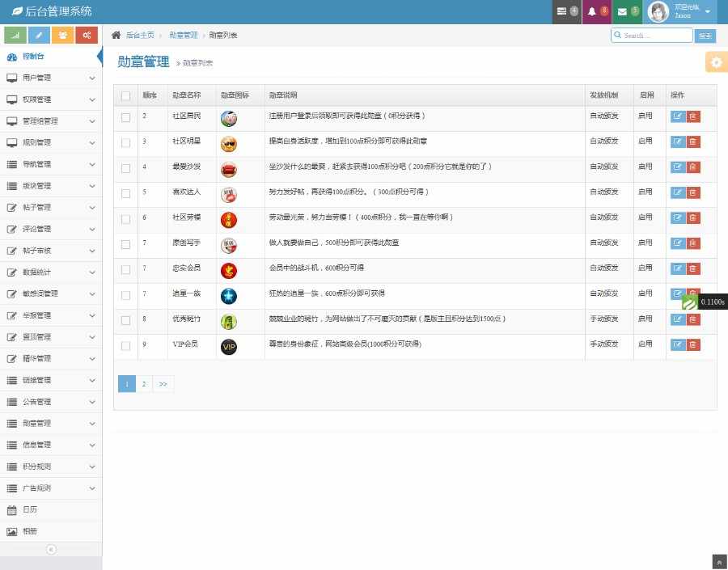
Task: Expand the 管理组管理 chevron
Action: (x=92, y=121)
